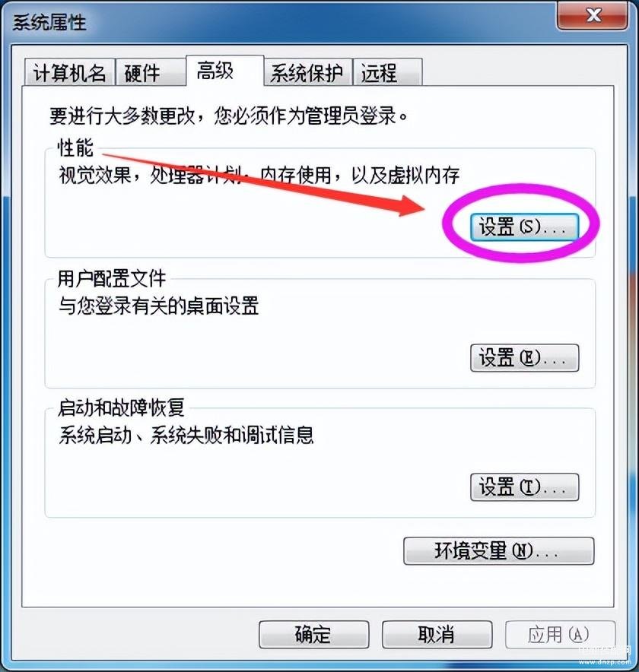Click the 系统启动、系统失败和调试信息 description
The image size is (639, 672).
[x=186, y=435]
